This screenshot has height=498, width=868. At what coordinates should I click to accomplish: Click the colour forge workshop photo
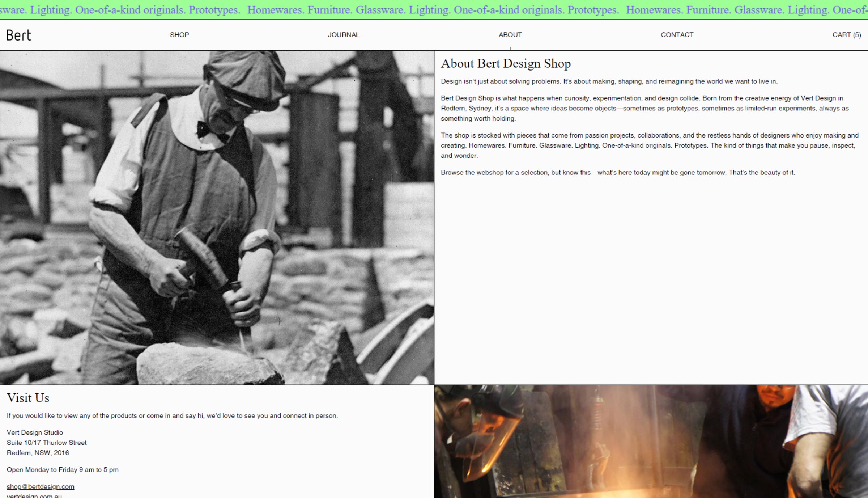651,442
